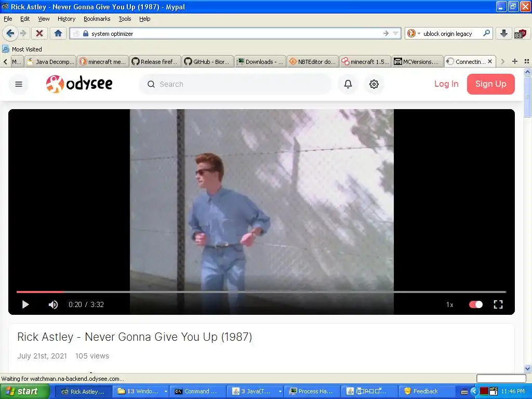The width and height of the screenshot is (532, 399).
Task: Open the Odysee hamburger sidebar menu
Action: tap(19, 84)
